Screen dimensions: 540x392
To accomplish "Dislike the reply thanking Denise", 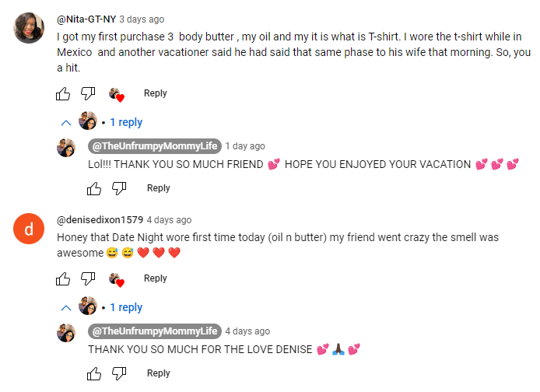I will tap(119, 374).
